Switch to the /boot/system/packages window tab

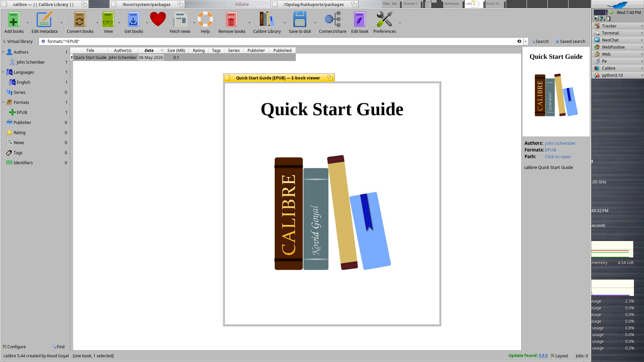click(x=146, y=4)
